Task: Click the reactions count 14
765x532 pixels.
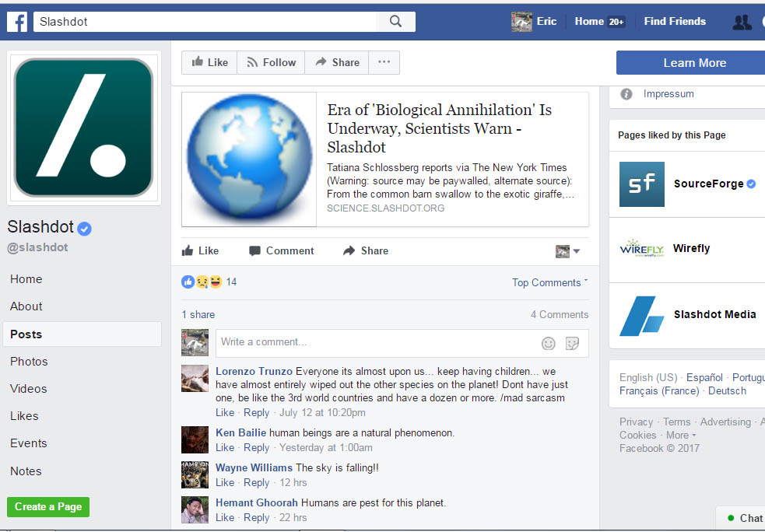Action: pos(231,282)
